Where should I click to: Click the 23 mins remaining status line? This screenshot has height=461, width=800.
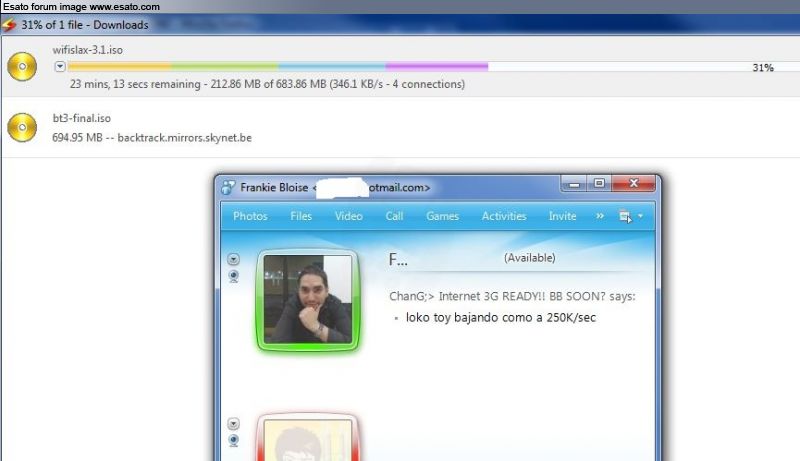click(x=267, y=84)
